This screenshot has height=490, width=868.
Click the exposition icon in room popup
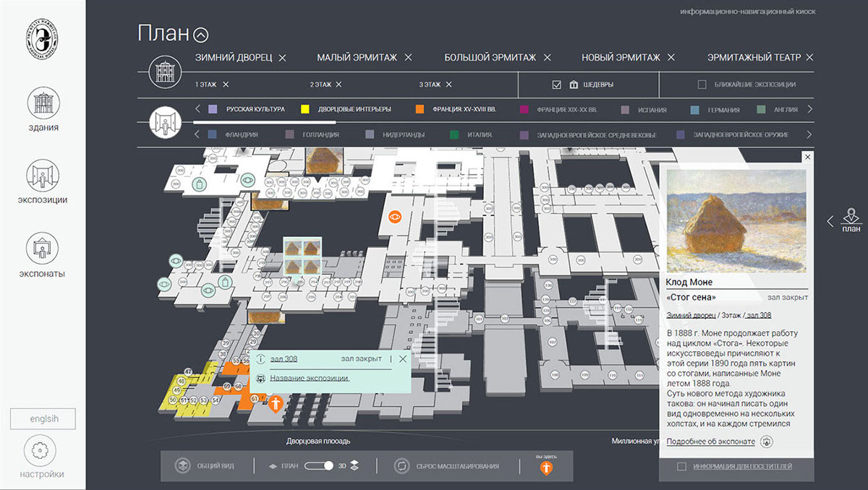tap(261, 378)
